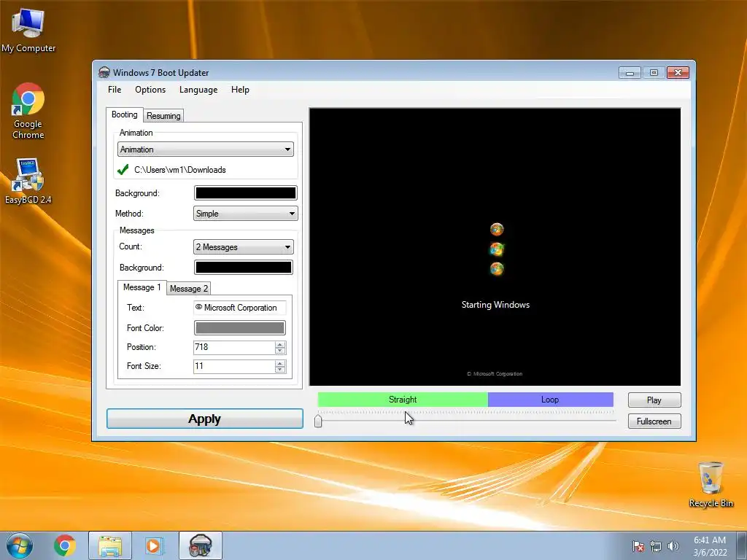Screen dimensions: 747x560
Task: Click the animation frame slider thumb
Action: [318, 421]
